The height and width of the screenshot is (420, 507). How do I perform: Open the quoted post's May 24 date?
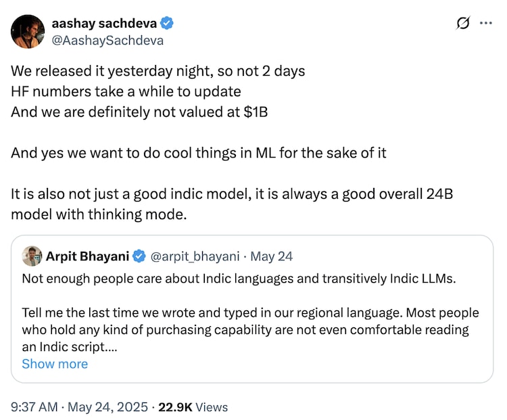click(x=272, y=256)
